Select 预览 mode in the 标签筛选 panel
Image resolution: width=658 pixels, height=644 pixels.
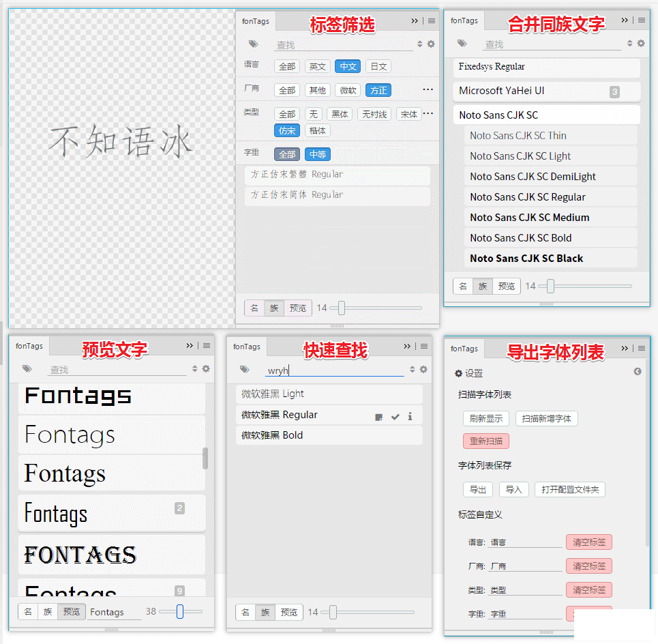(x=297, y=308)
